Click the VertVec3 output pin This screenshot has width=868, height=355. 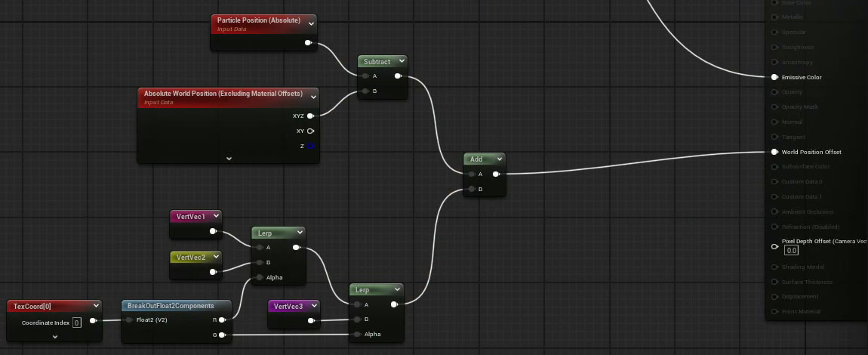tap(311, 320)
